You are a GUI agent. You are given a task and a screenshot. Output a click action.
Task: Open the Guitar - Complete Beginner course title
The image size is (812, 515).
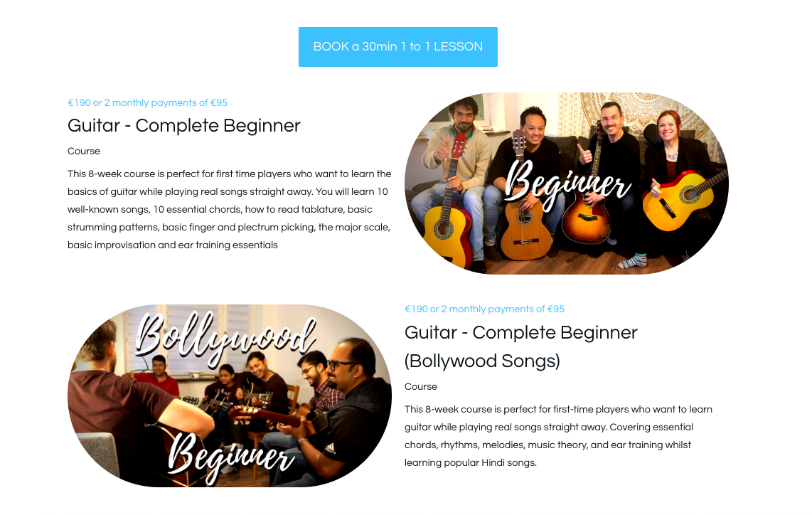(184, 126)
